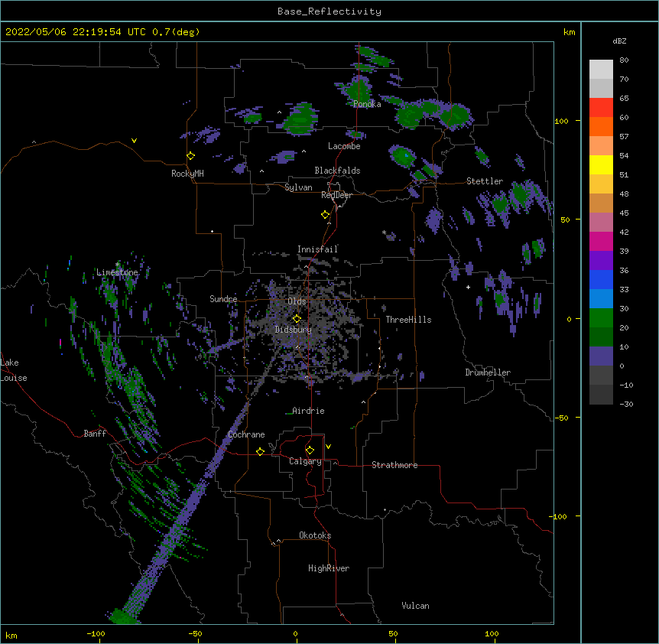Click the Strathmore town label

[x=394, y=465]
